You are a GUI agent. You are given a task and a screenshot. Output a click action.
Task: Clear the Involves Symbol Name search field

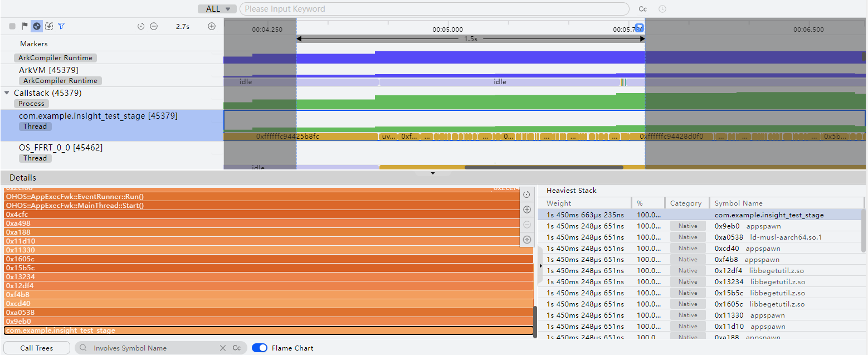click(223, 348)
